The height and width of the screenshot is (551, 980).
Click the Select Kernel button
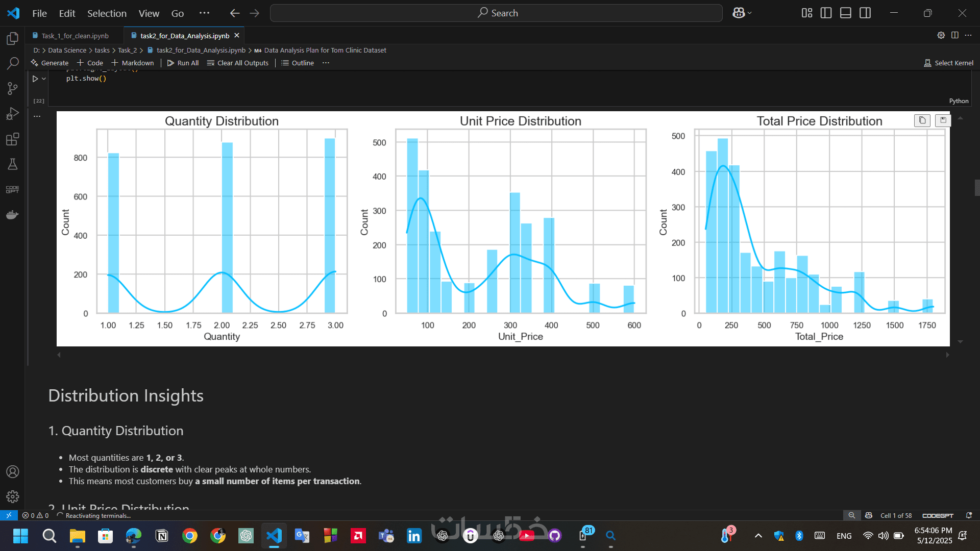(x=948, y=63)
